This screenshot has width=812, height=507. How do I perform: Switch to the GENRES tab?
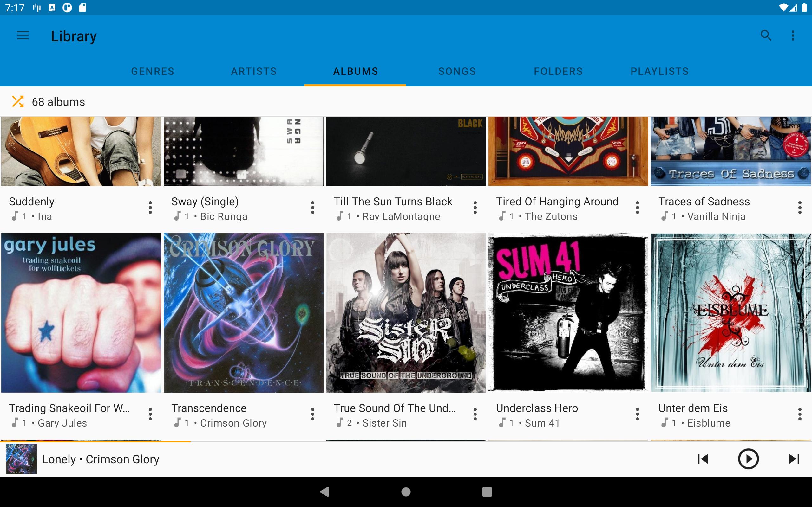(152, 71)
